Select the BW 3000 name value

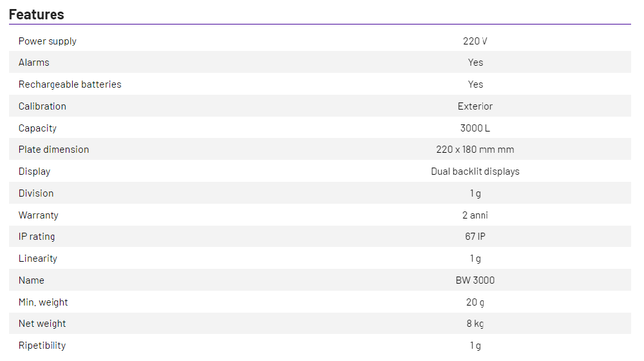pos(475,280)
